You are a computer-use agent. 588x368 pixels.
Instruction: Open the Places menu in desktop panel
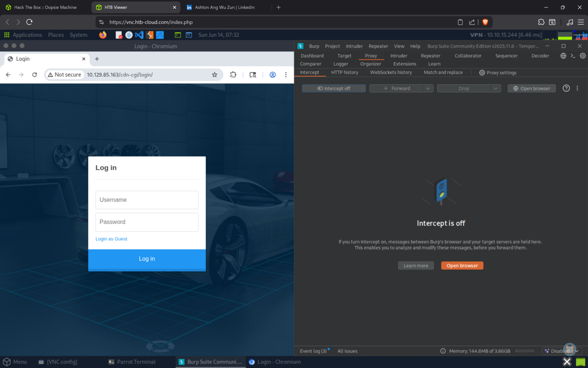click(56, 35)
